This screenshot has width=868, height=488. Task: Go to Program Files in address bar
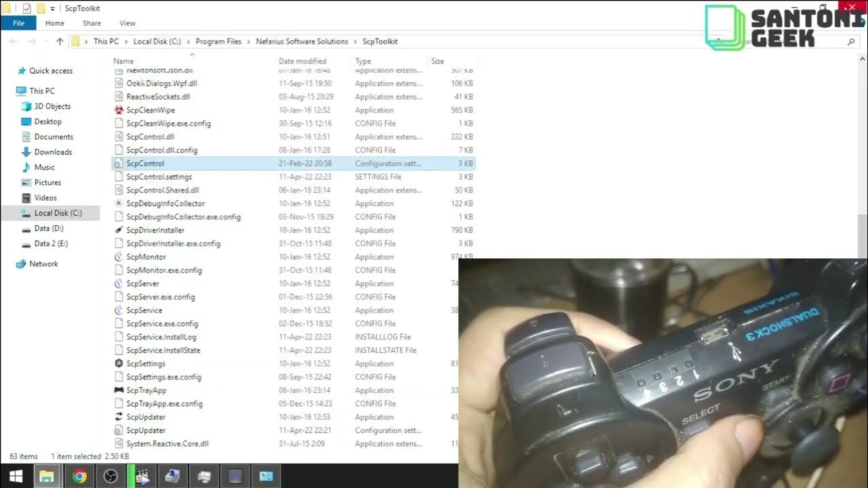(x=218, y=41)
